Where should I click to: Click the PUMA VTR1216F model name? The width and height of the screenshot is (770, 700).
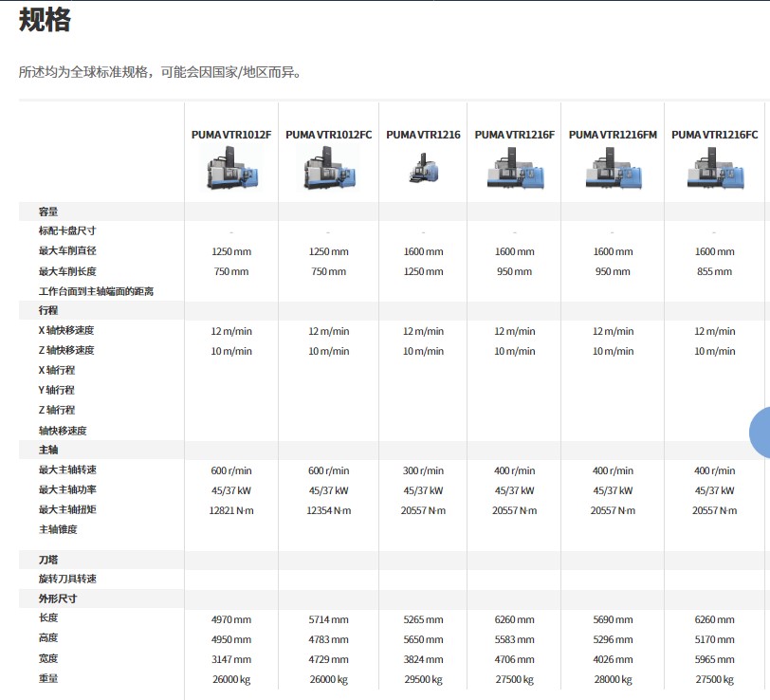click(x=515, y=135)
